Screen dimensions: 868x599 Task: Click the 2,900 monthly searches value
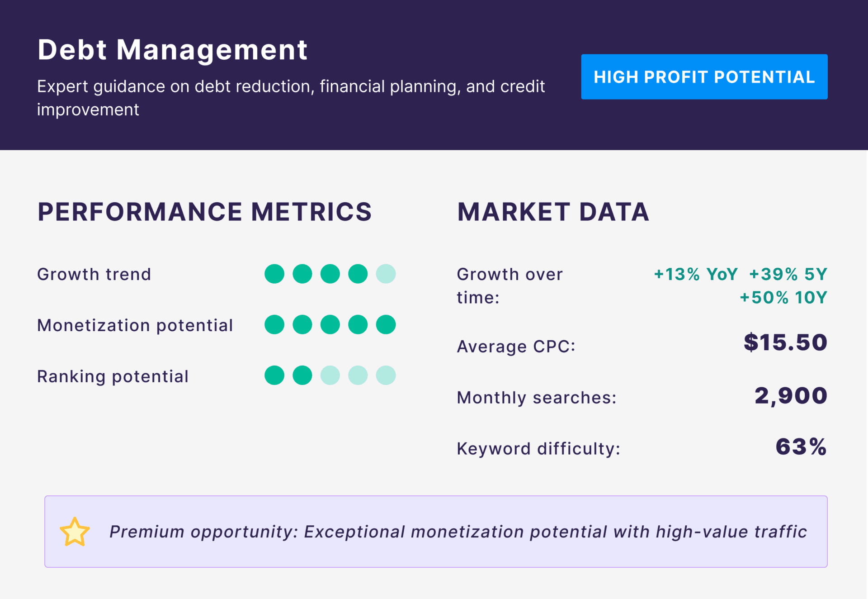tap(791, 396)
